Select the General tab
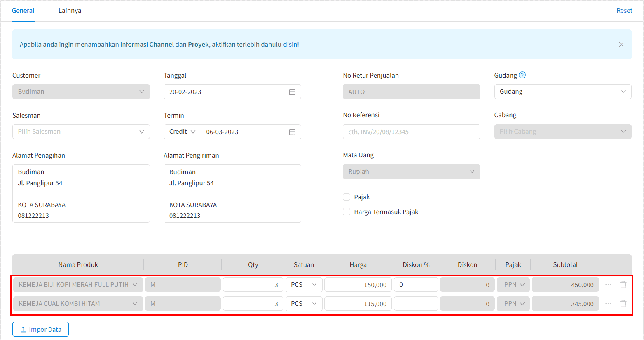644x340 pixels. (23, 11)
